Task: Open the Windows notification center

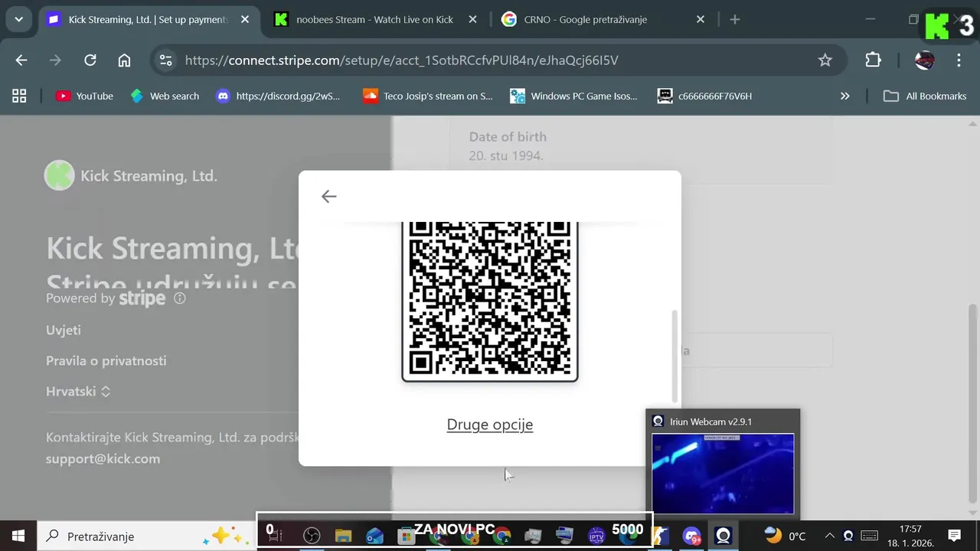Action: coord(954,536)
